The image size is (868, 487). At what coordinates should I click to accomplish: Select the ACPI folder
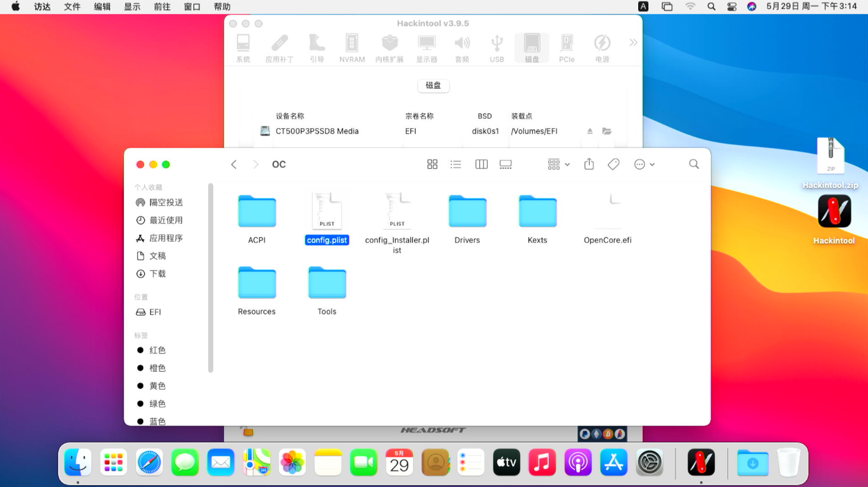[257, 219]
